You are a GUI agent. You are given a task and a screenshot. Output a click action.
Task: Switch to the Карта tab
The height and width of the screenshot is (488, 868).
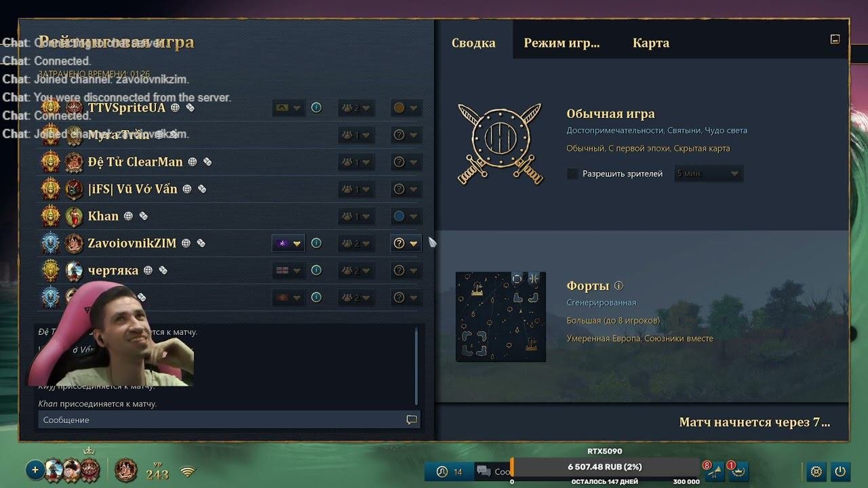tap(651, 43)
